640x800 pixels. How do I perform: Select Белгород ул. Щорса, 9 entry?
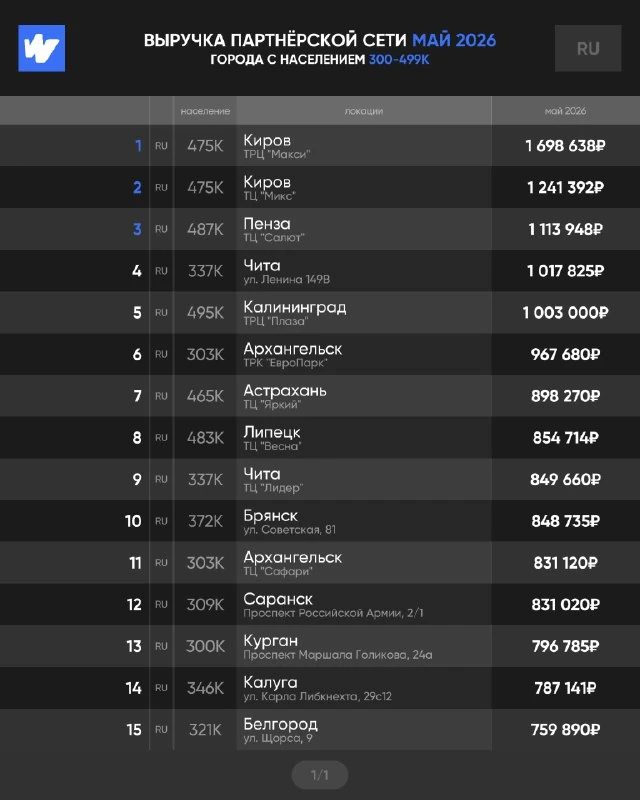tap(281, 730)
